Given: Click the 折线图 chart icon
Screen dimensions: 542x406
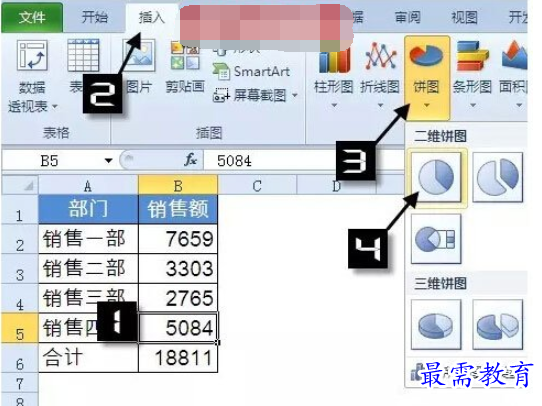Looking at the screenshot, I should tap(380, 57).
